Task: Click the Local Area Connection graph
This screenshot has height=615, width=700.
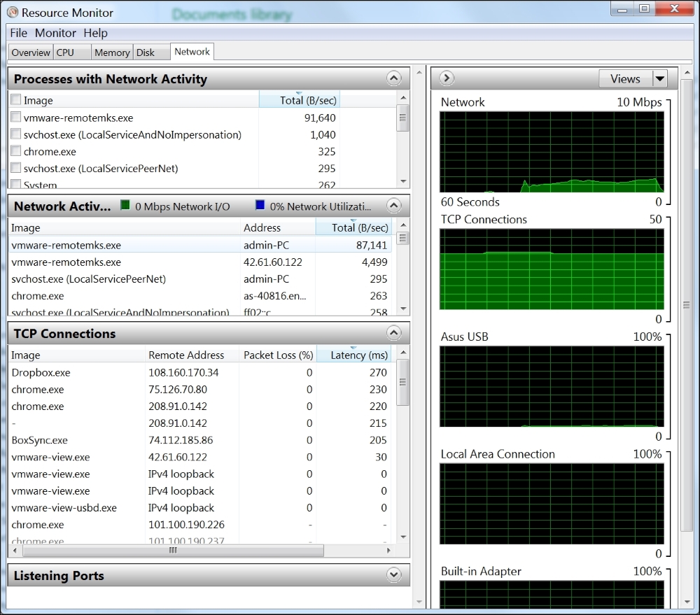Action: [x=552, y=504]
